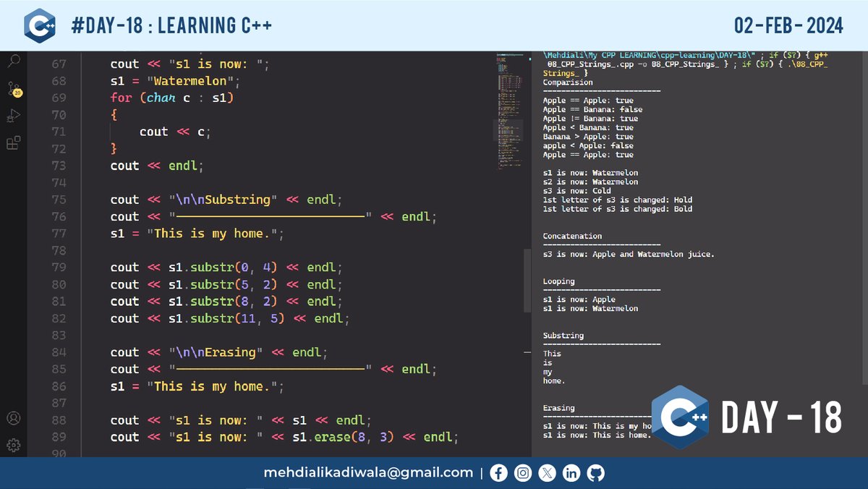Click line number 84 in the gutter
Viewport: 868px width, 489px height.
[x=59, y=352]
